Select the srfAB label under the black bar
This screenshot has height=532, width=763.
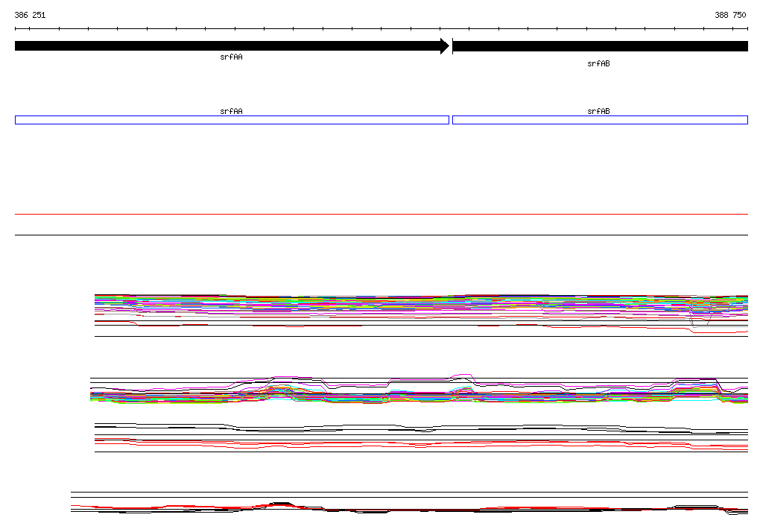[x=598, y=64]
